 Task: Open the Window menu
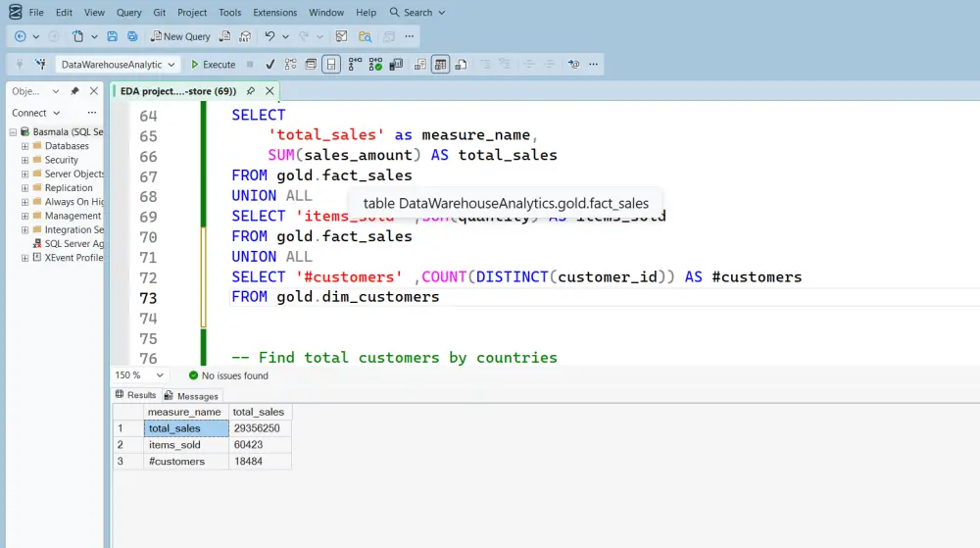tap(326, 13)
